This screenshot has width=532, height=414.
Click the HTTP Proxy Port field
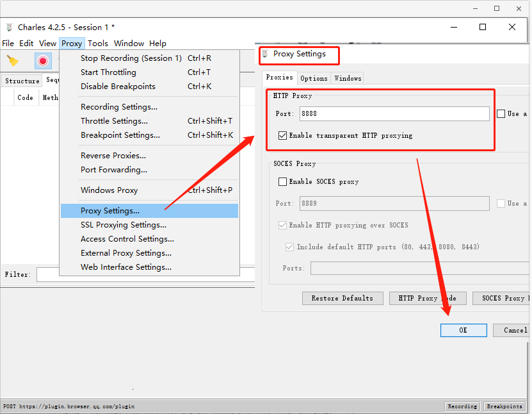tap(394, 114)
